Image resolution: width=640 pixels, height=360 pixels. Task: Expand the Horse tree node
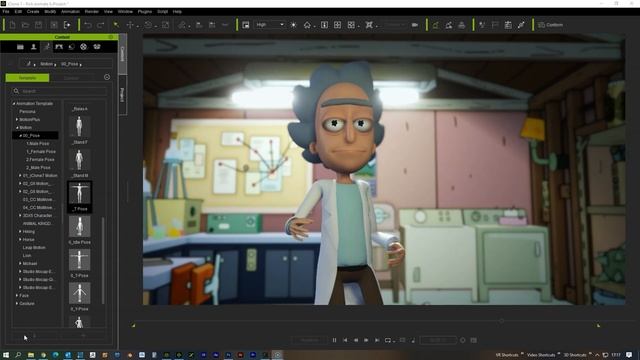tap(20, 240)
